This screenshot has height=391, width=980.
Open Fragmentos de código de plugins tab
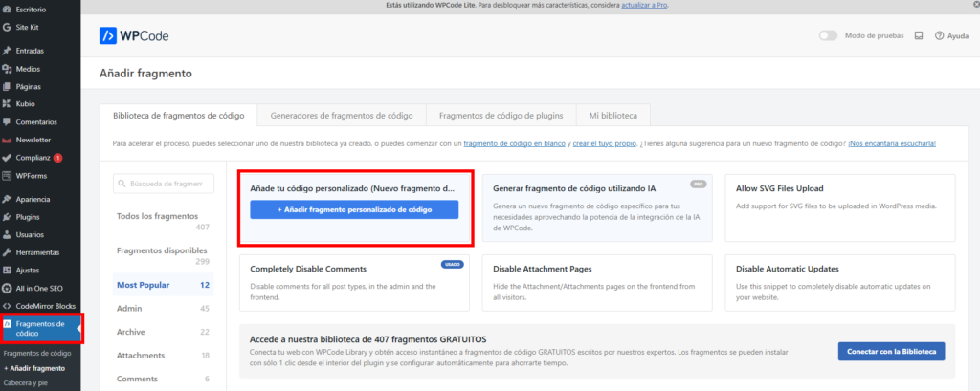501,116
